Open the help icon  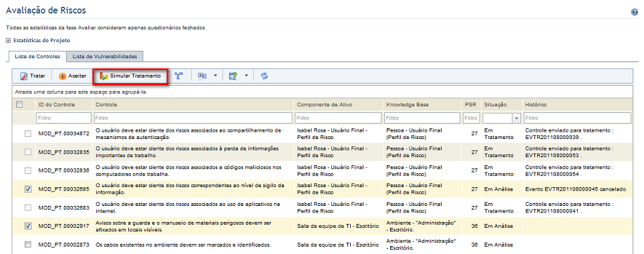[634, 12]
